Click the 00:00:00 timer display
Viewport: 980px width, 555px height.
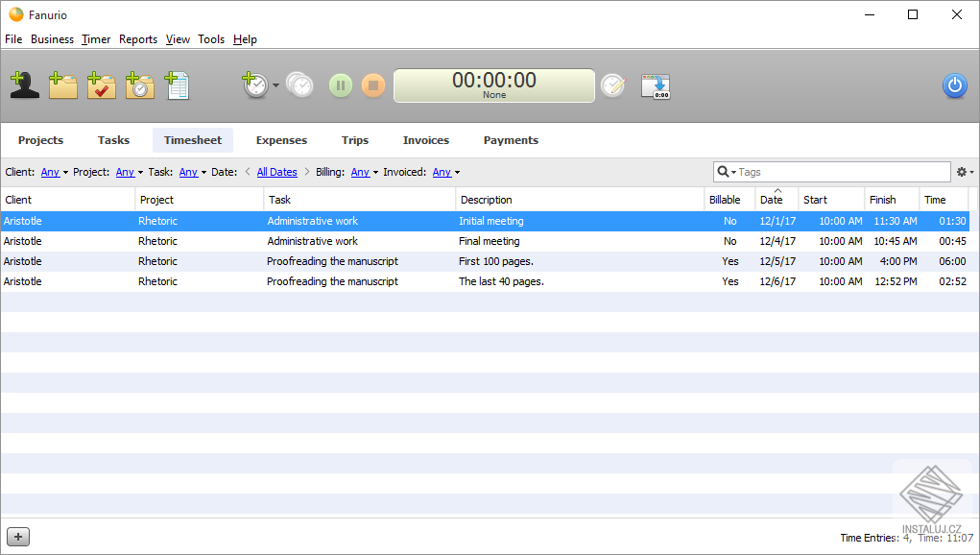[493, 85]
